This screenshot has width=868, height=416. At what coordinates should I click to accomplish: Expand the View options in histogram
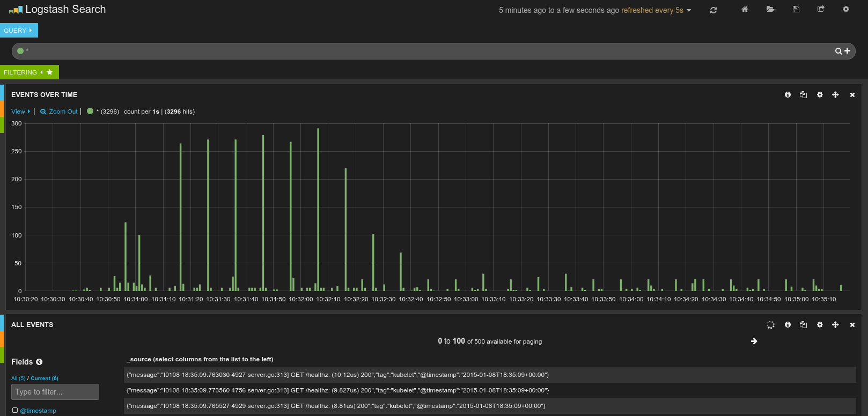20,112
